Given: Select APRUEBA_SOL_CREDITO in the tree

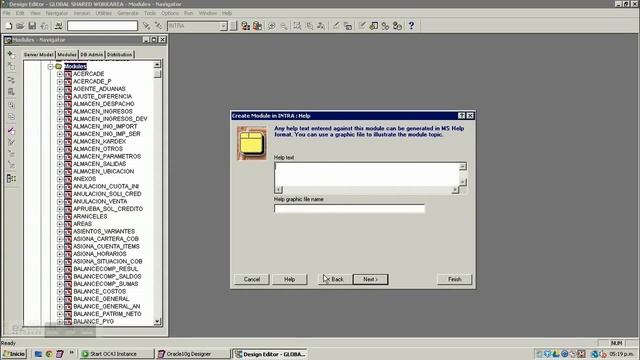Looking at the screenshot, I should click(108, 209).
